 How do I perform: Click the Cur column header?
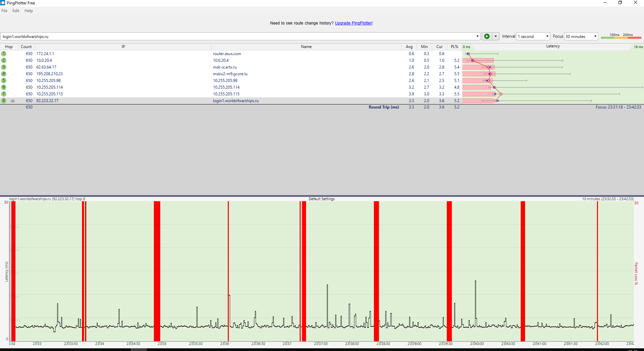(439, 47)
